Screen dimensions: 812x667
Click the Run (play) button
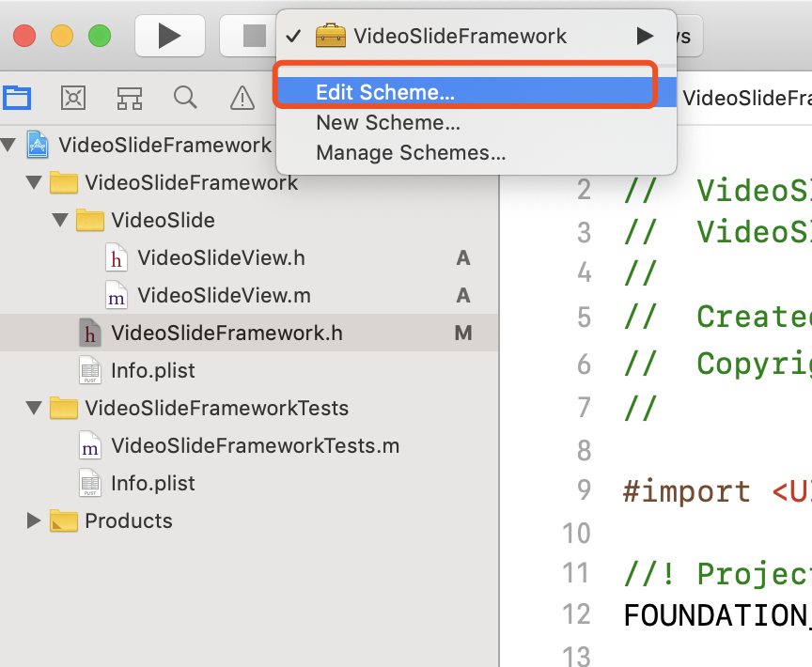pos(170,36)
